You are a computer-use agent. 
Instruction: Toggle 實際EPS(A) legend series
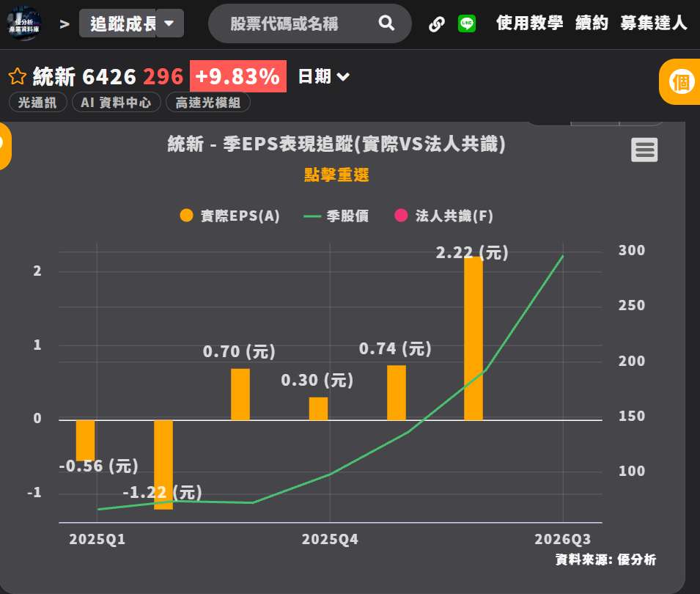tap(229, 216)
